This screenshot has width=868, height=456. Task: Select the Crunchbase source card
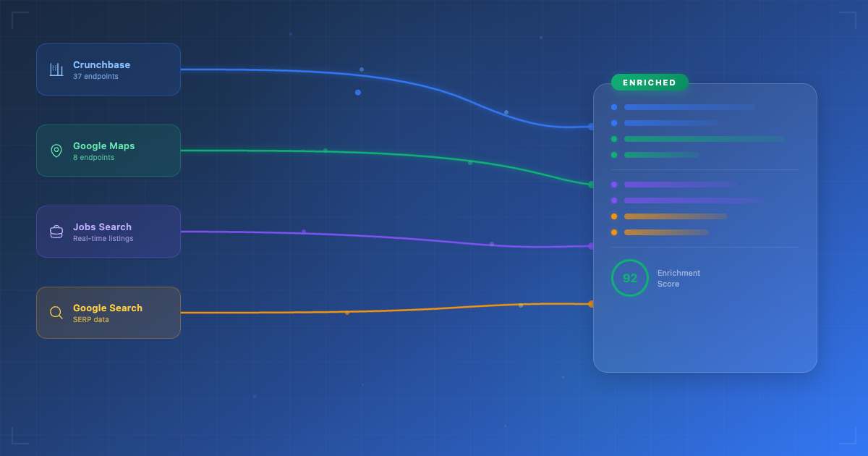click(x=109, y=69)
